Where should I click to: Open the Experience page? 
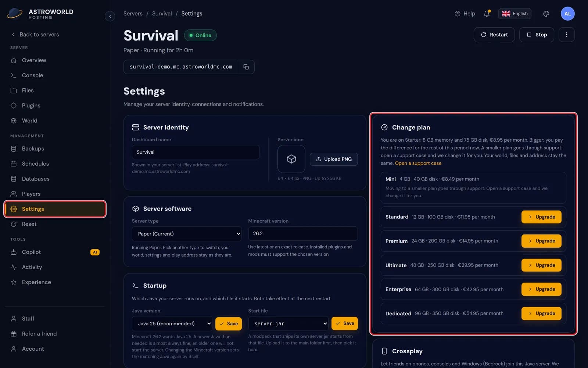tap(55, 282)
